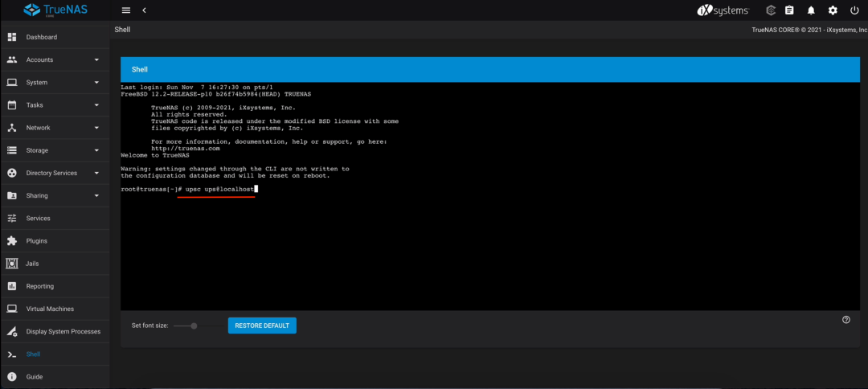Click the System laptop icon
The height and width of the screenshot is (389, 868).
[x=11, y=83]
